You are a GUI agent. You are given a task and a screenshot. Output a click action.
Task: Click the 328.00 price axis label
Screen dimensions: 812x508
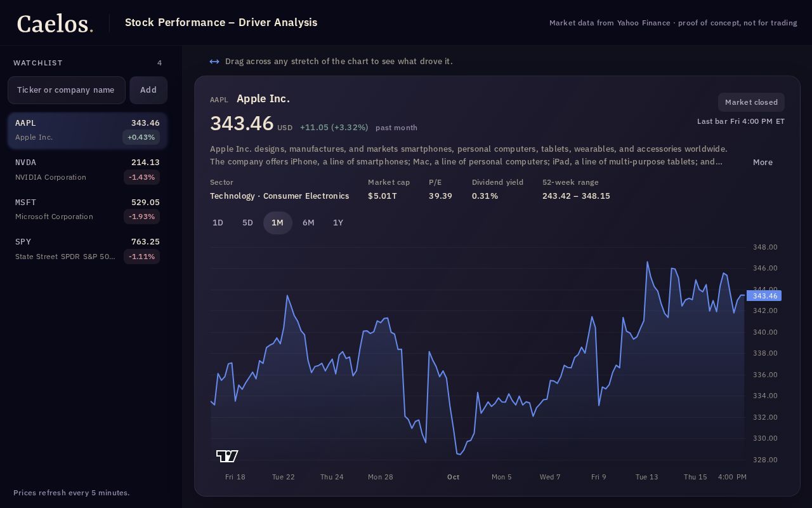(x=765, y=460)
